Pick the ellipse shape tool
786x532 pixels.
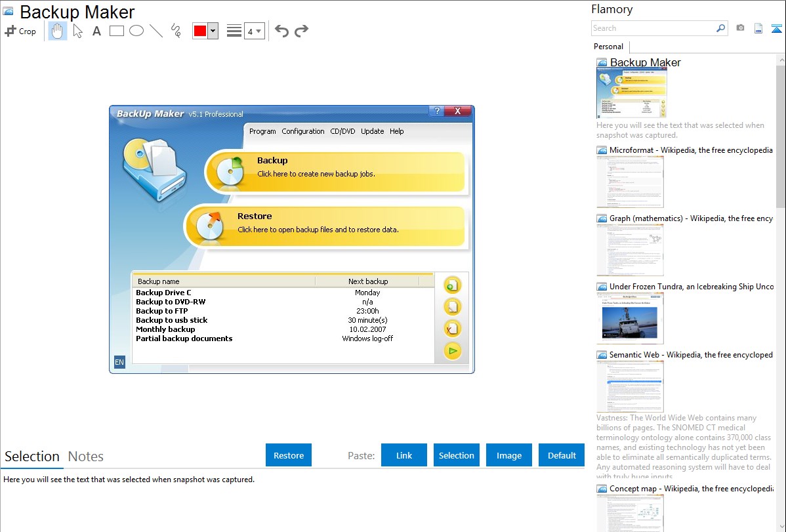click(x=136, y=31)
